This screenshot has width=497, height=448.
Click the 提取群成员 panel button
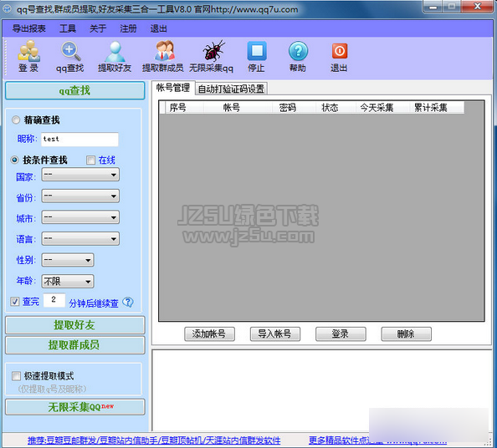point(75,345)
